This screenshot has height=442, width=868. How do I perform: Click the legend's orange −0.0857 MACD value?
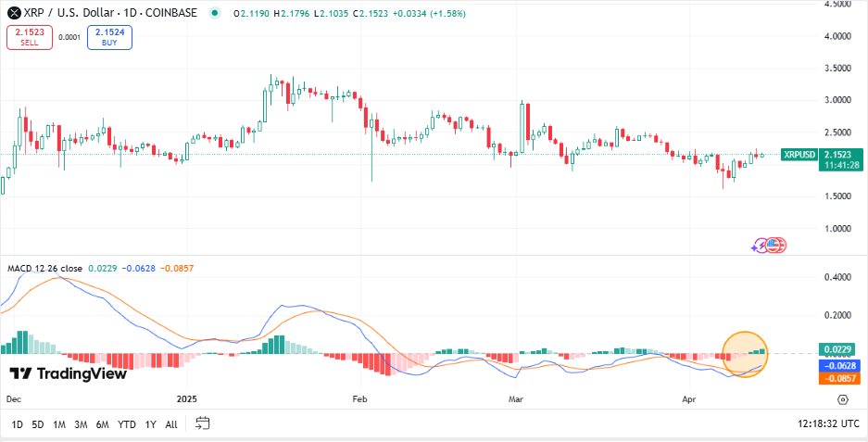pyautogui.click(x=177, y=269)
